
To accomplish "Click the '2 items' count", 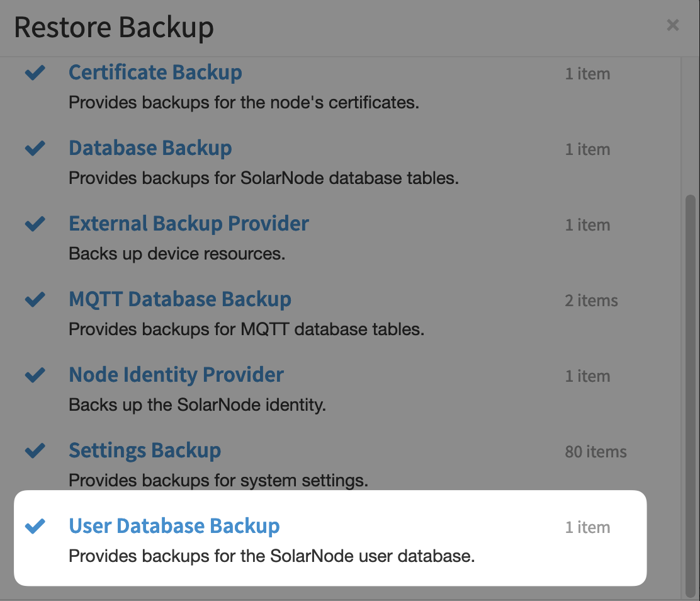I will pos(592,300).
